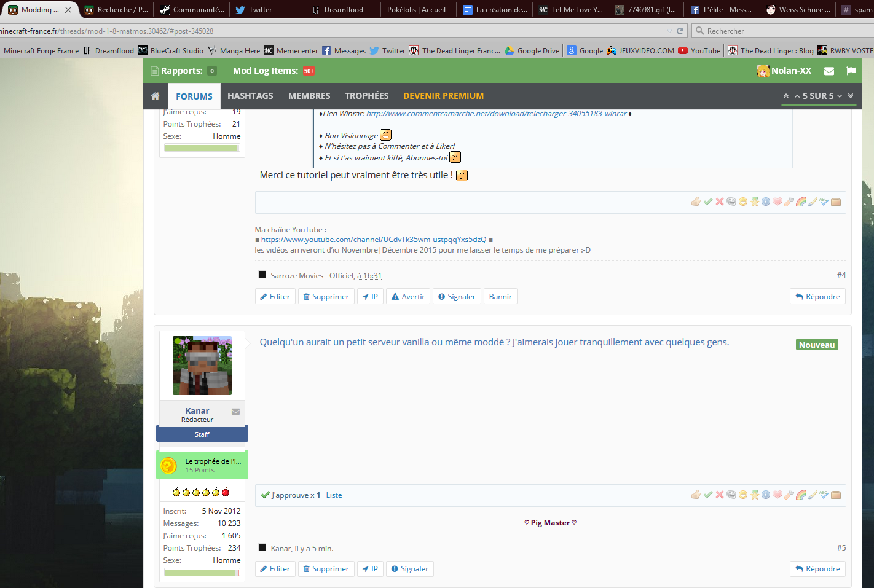This screenshot has width=874, height=588.
Task: Rate Kanar's post with the heart icon
Action: 778,495
